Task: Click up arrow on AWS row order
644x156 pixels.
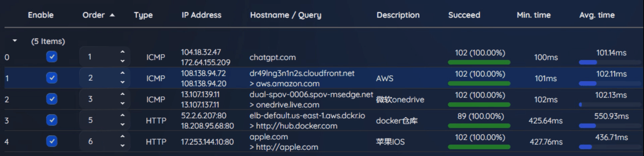Action: [x=122, y=73]
